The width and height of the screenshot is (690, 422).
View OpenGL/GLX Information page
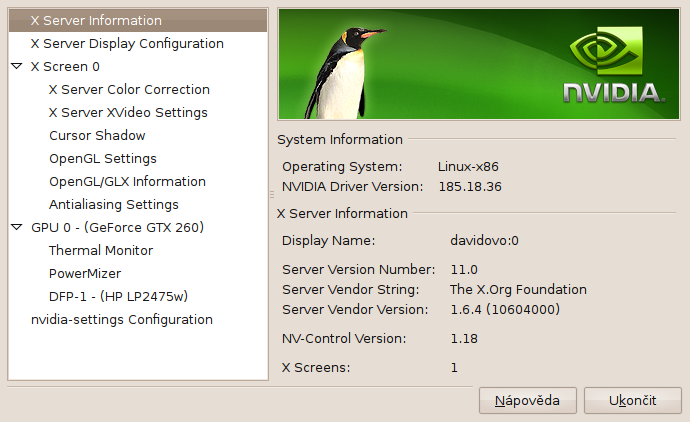tap(127, 181)
